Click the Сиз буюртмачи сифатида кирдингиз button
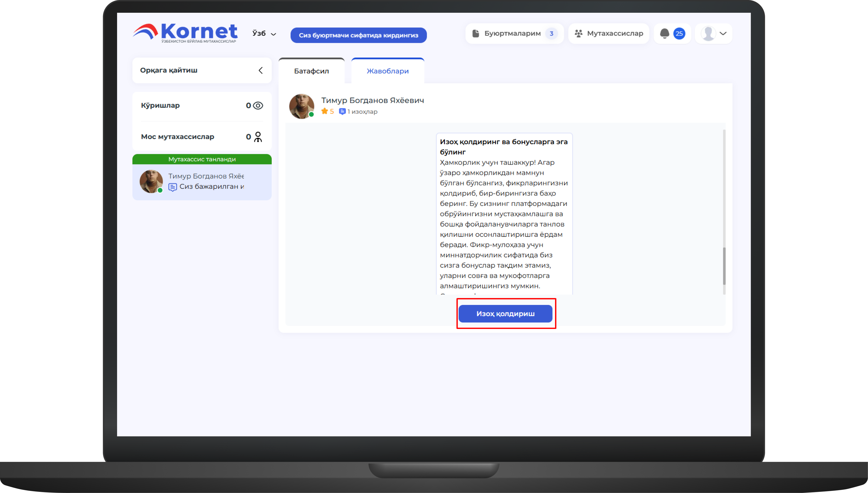The height and width of the screenshot is (493, 868). (358, 35)
